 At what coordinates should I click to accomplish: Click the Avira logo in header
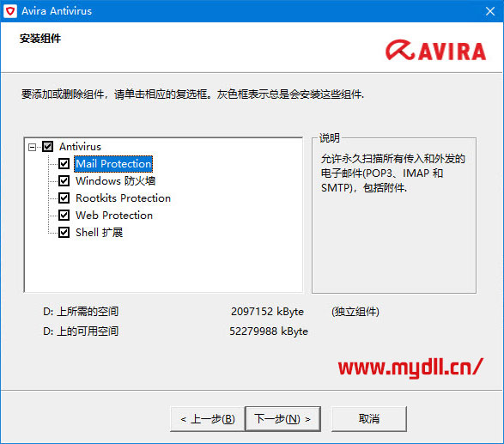[435, 51]
